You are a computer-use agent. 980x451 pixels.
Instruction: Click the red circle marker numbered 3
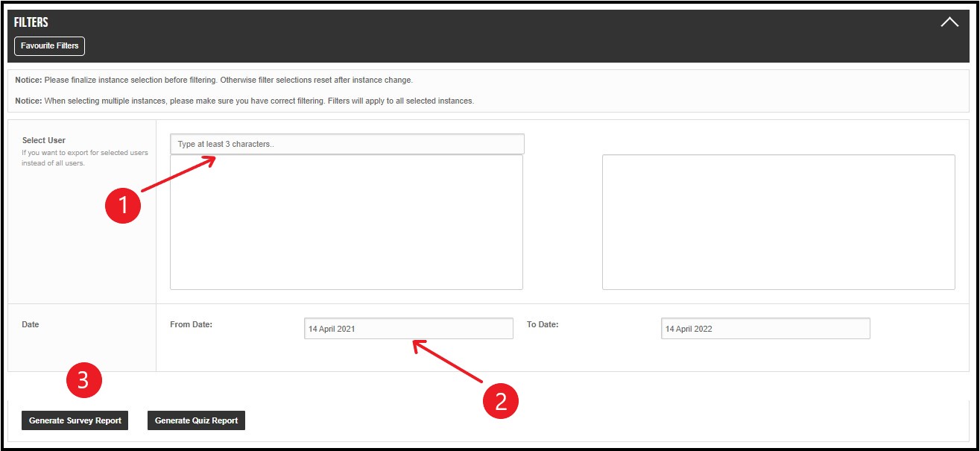83,380
